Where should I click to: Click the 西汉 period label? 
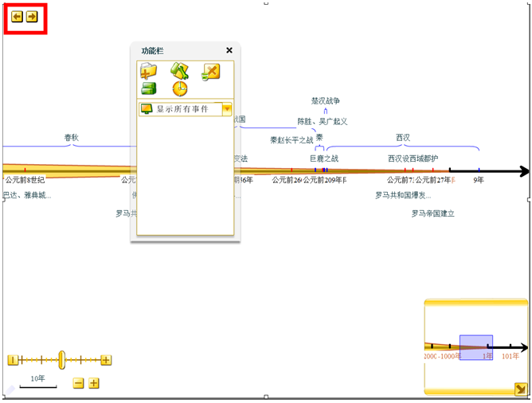point(403,137)
